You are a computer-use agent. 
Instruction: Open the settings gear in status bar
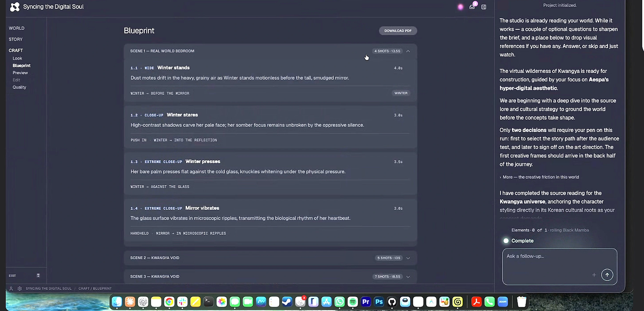[x=20, y=288]
